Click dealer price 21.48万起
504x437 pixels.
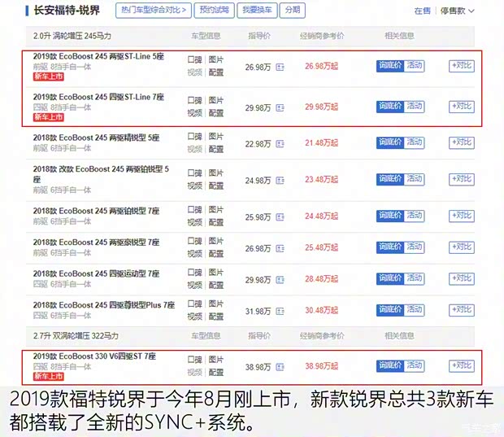click(321, 143)
